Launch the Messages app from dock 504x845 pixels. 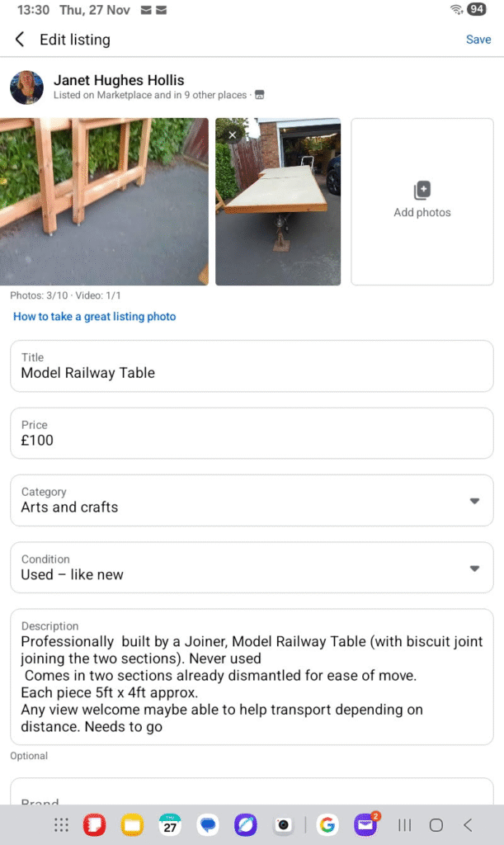point(208,824)
